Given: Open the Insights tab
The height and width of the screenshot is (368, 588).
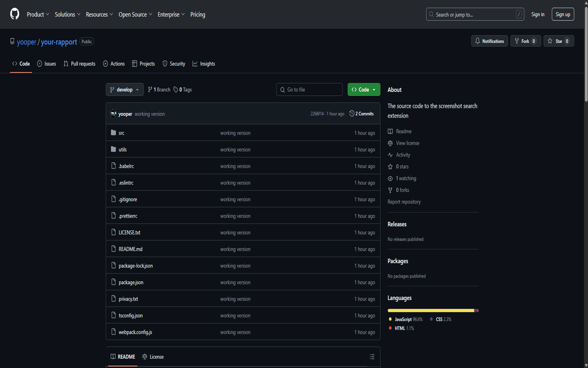Looking at the screenshot, I should [x=204, y=64].
